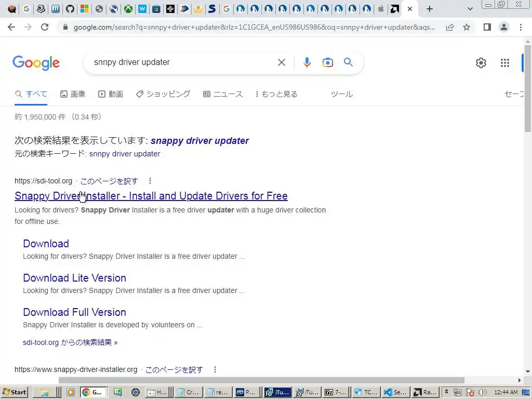The height and width of the screenshot is (399, 532).
Task: Open the Google apps grid
Action: click(505, 63)
